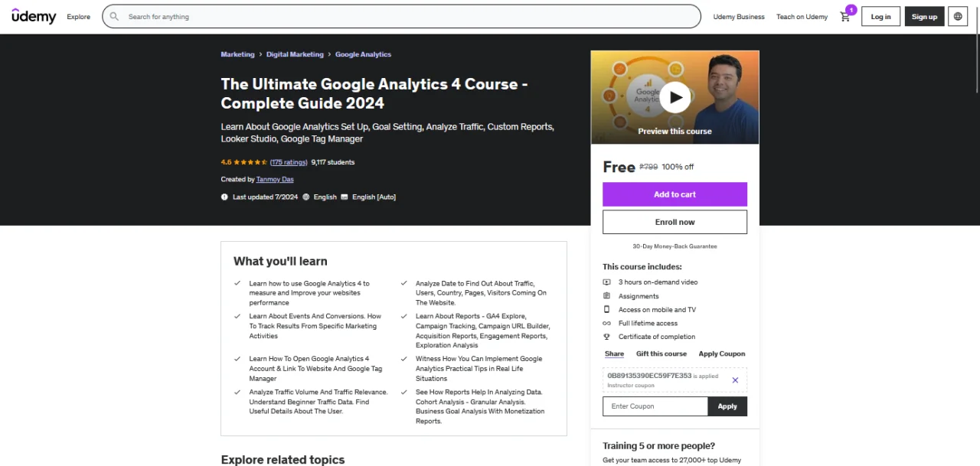Click Gift this course
Image resolution: width=980 pixels, height=466 pixels.
tap(661, 354)
